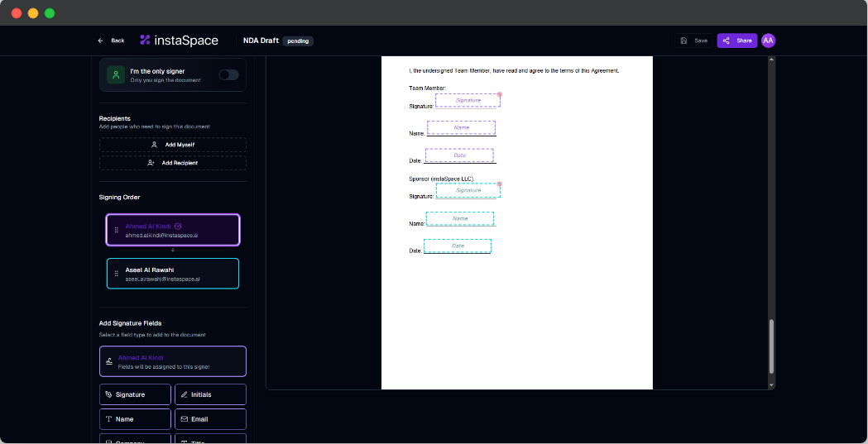Click the pending status badge
Image resolution: width=868 pixels, height=444 pixels.
[x=298, y=41]
